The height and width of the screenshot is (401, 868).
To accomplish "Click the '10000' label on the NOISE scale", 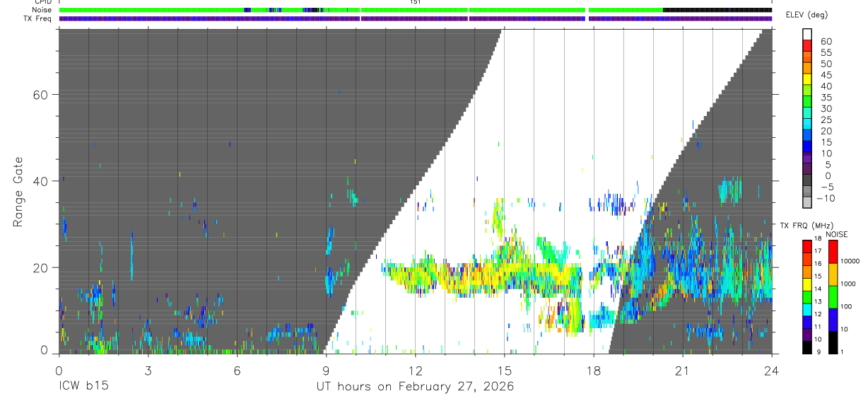I will 850,261.
